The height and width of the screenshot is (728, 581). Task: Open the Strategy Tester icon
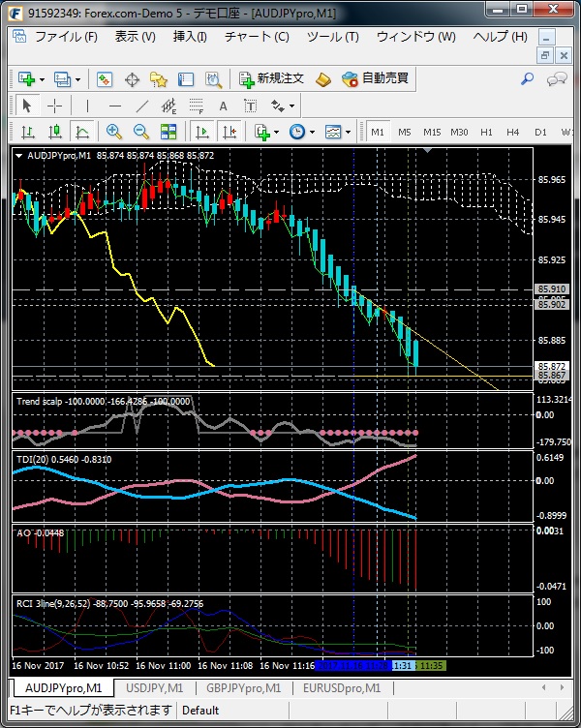213,79
